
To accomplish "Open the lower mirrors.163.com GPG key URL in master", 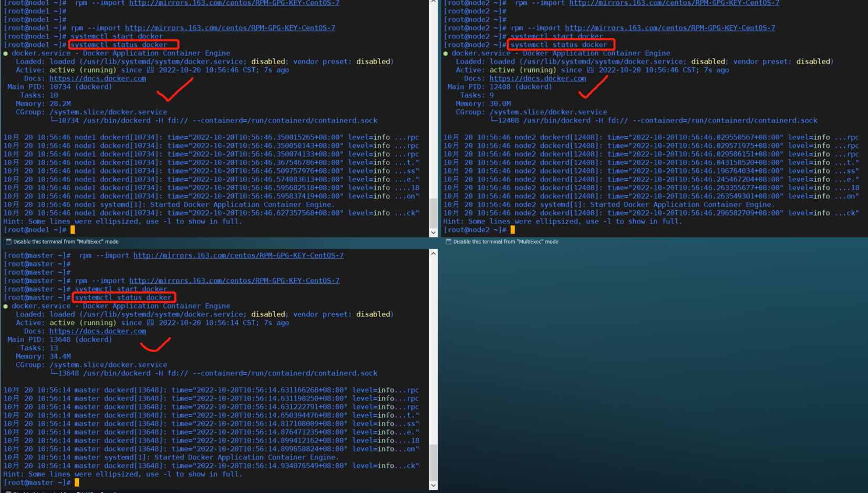I will click(234, 281).
